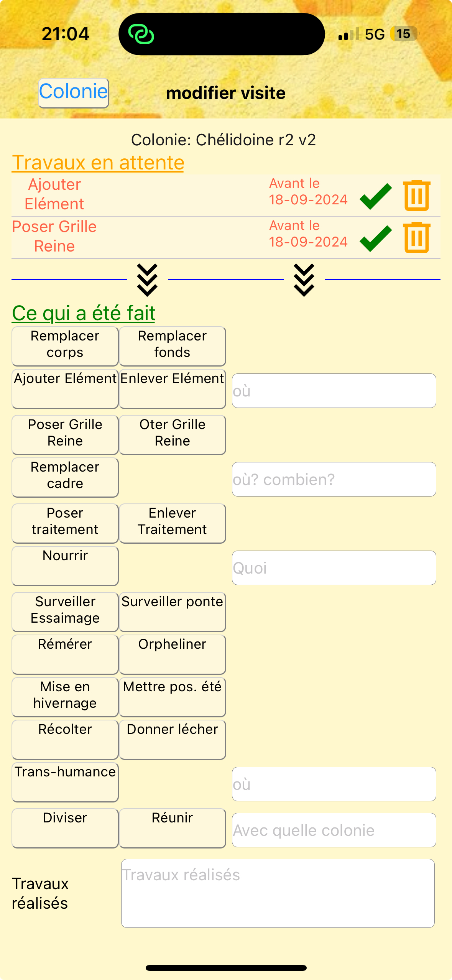Mark Ajouter Elément task as done
Viewport: 452px width, 980px height.
tap(376, 196)
